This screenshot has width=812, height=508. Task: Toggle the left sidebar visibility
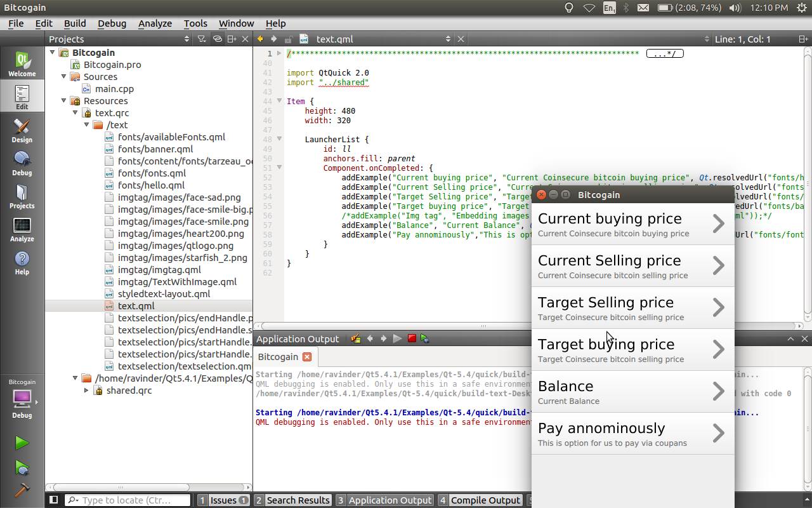(x=54, y=500)
